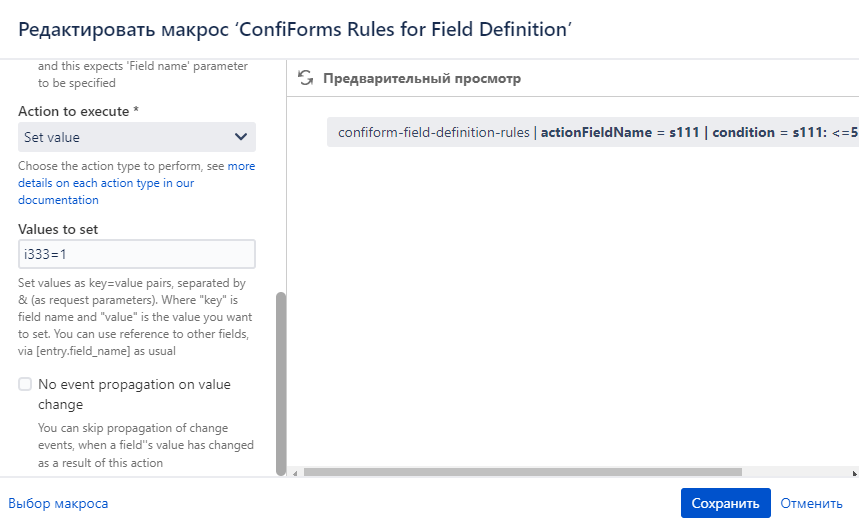Refresh the preview with the reload icon

(x=305, y=78)
